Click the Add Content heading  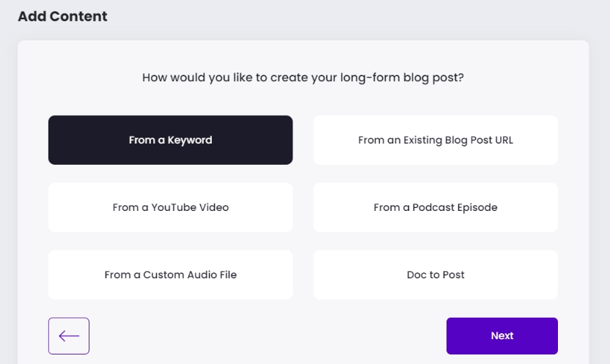(62, 16)
